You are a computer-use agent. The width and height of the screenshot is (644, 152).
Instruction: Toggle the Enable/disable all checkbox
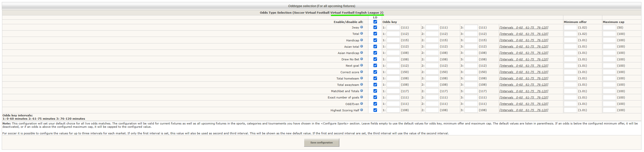pos(375,22)
